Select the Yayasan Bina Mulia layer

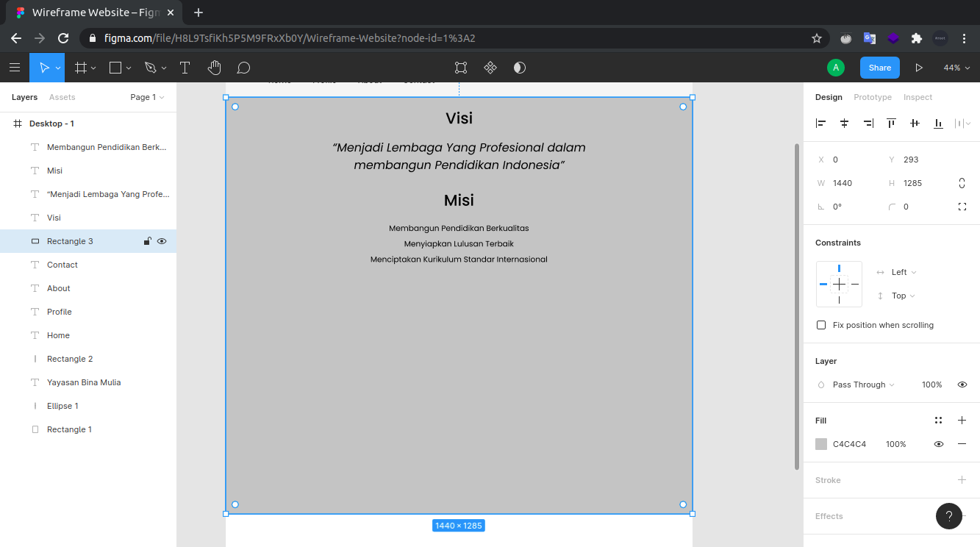pos(83,382)
